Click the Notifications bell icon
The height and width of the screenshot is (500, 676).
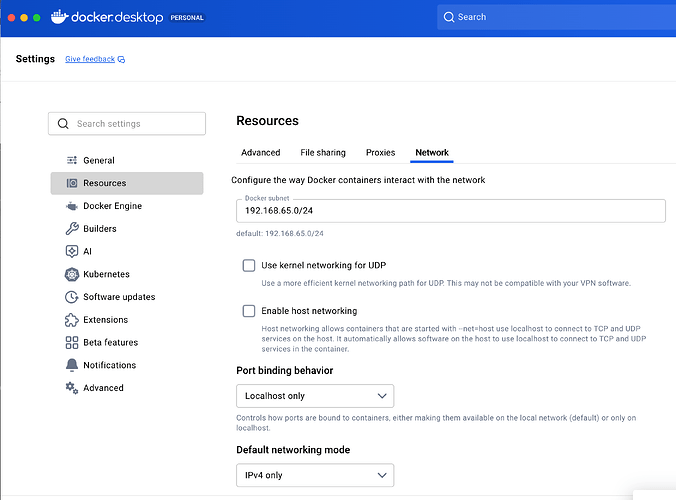pos(72,365)
